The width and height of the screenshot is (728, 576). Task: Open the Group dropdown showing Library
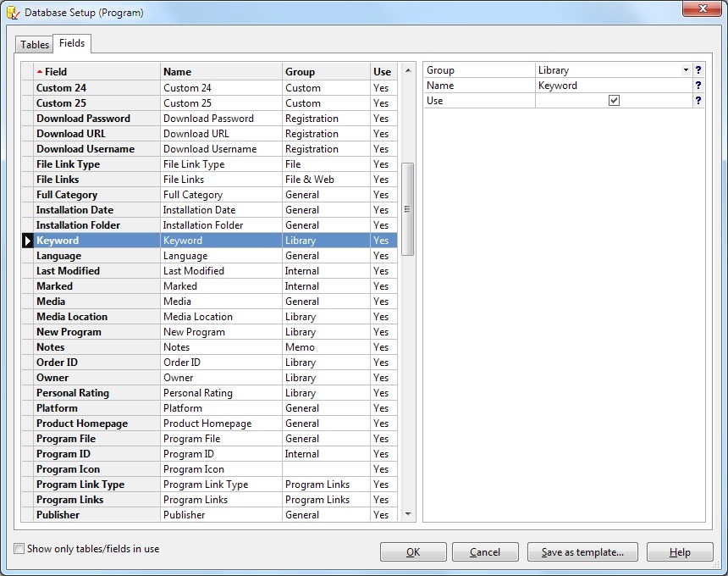coord(685,70)
